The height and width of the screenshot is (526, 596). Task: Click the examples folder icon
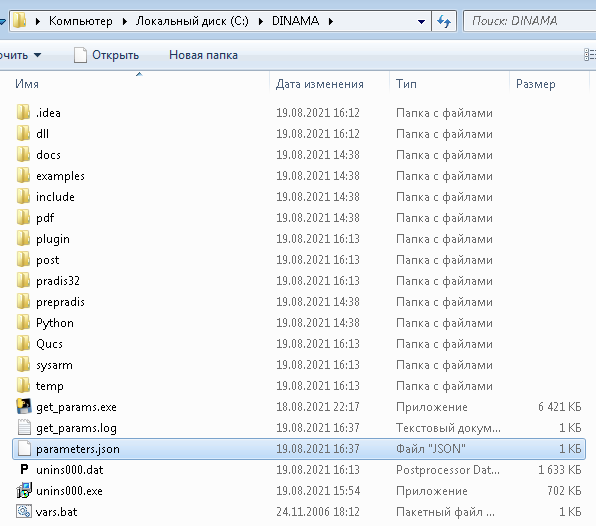click(23, 175)
